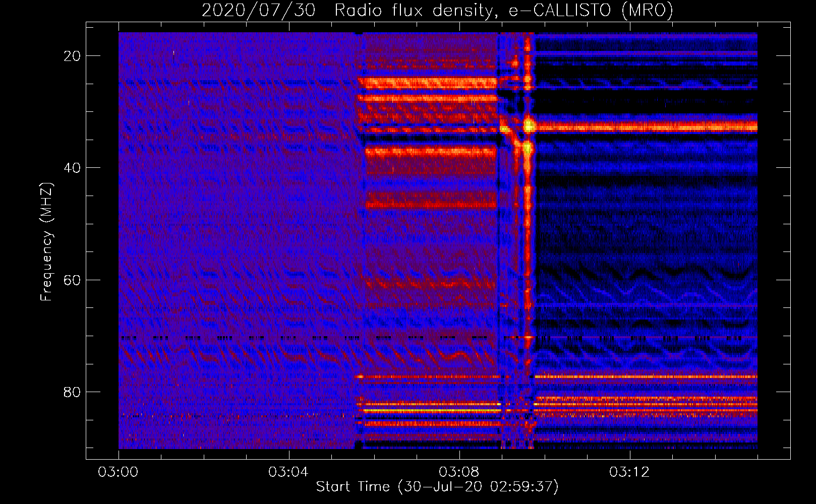Click the '60' frequency tick label

point(73,280)
